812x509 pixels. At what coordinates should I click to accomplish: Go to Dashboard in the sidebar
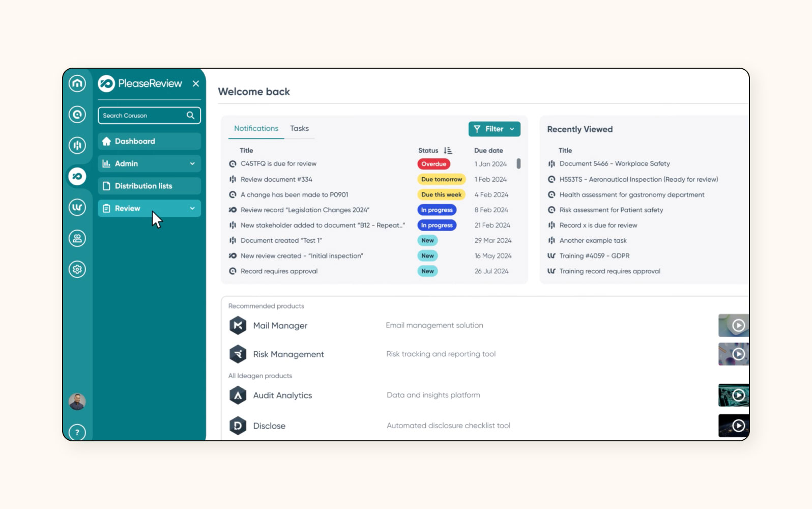[x=149, y=141]
